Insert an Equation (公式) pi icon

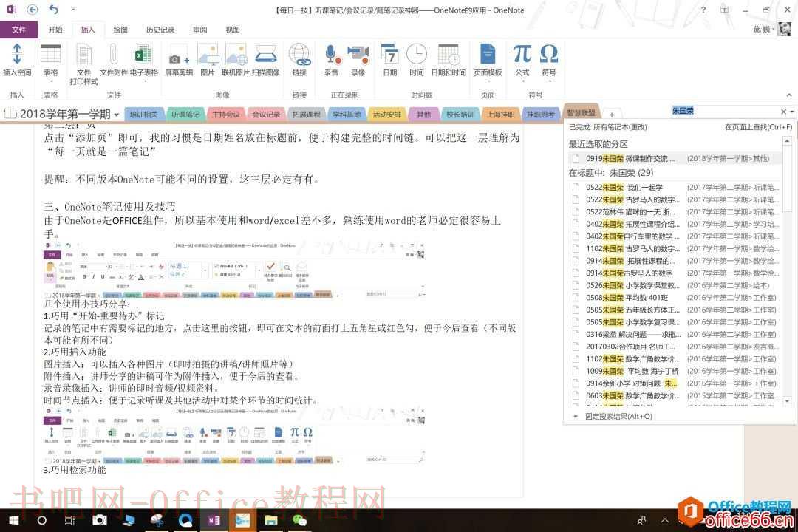[522, 53]
